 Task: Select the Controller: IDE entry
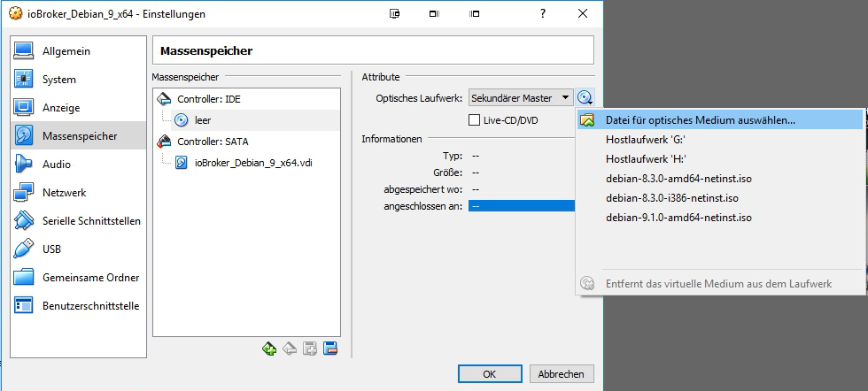(246, 99)
